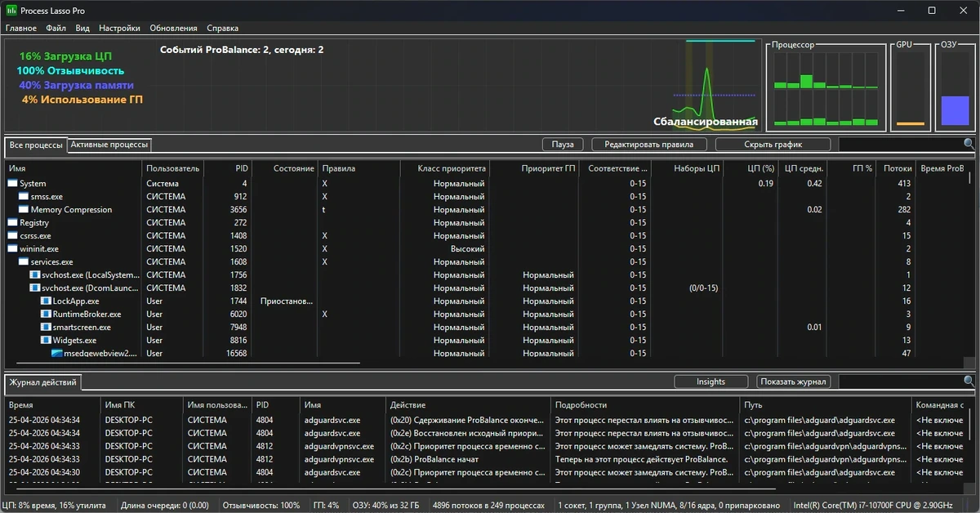Image resolution: width=980 pixels, height=513 pixels.
Task: Sort log by Действие column header
Action: coord(468,404)
